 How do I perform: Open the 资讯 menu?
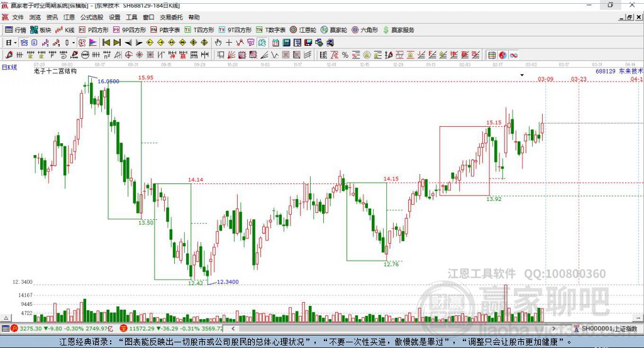pyautogui.click(x=52, y=17)
